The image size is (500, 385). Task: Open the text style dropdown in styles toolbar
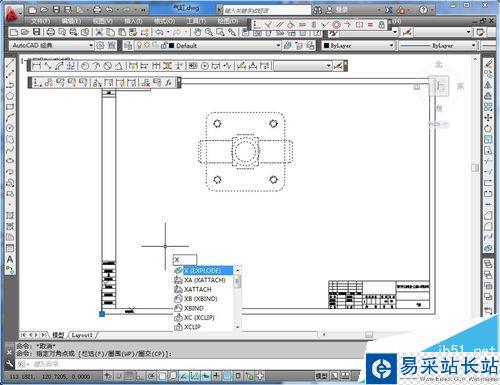[369, 32]
